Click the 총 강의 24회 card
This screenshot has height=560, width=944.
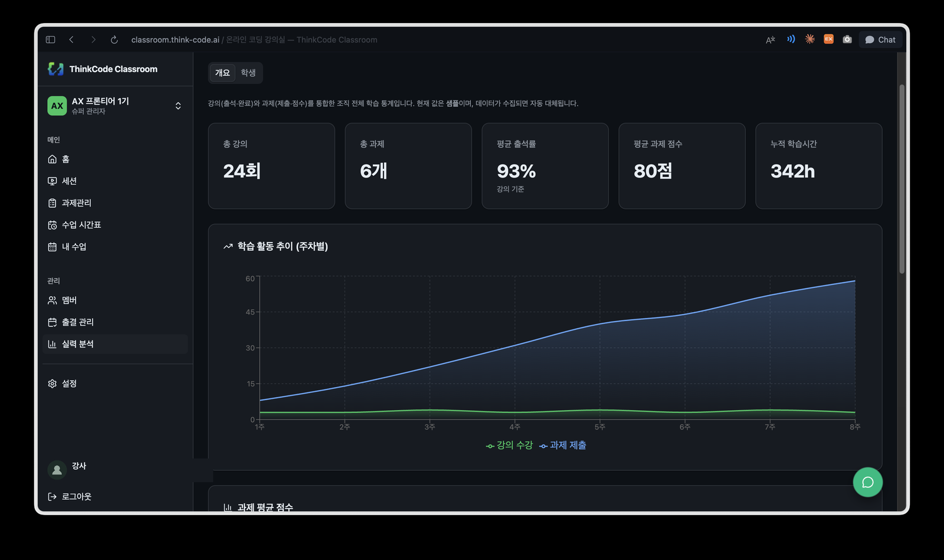coord(271,166)
